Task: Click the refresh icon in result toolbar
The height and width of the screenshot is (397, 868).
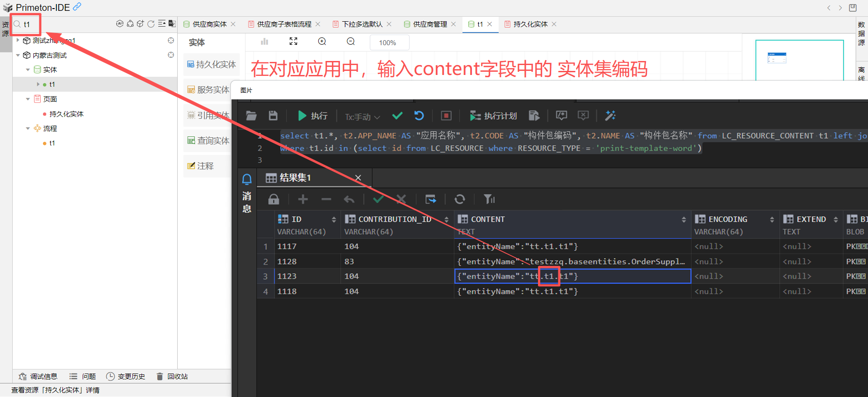Action: (x=460, y=199)
